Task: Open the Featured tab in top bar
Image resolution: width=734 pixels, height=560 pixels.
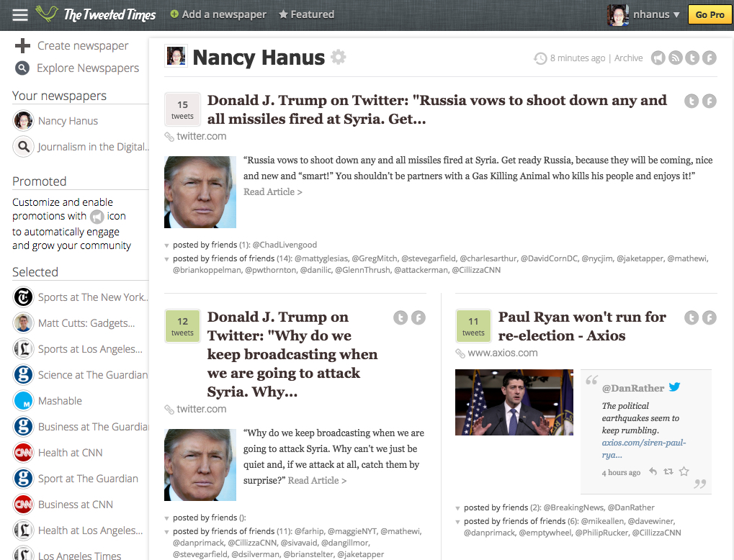Action: point(306,14)
